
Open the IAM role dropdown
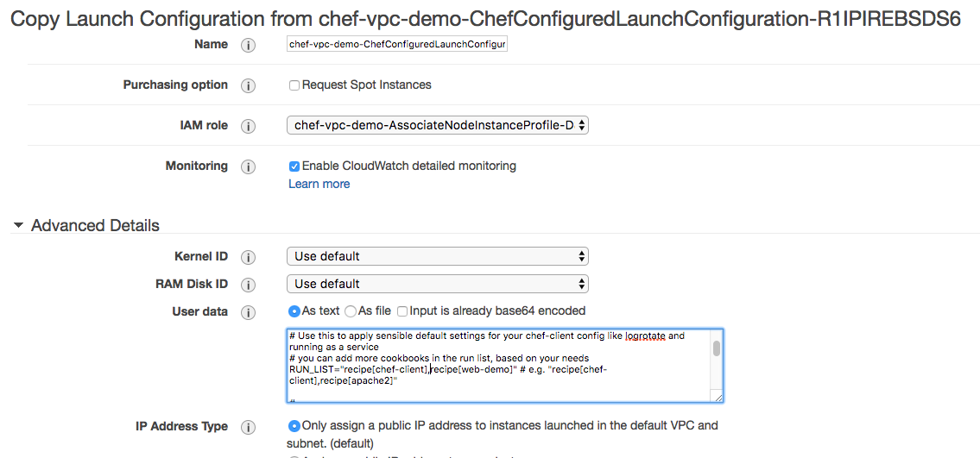click(438, 125)
